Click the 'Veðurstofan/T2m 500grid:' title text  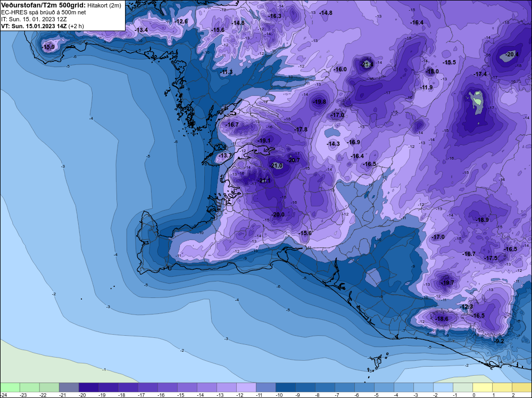point(44,5)
